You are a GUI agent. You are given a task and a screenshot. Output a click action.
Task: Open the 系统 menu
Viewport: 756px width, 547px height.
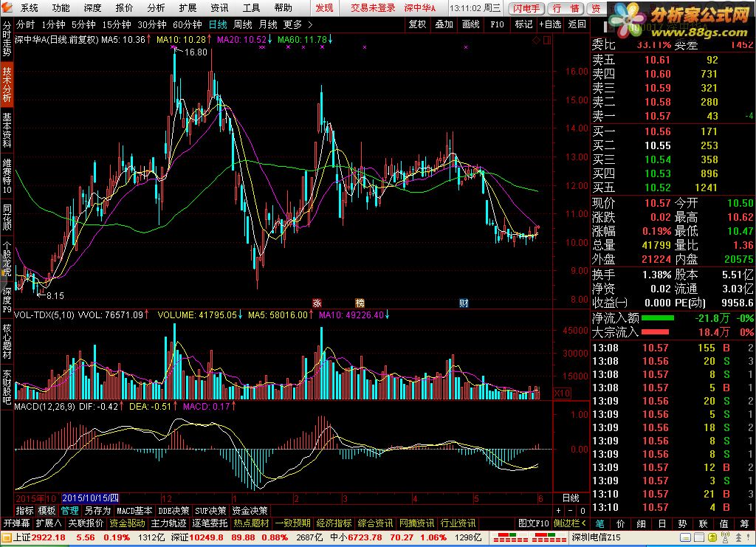29,7
